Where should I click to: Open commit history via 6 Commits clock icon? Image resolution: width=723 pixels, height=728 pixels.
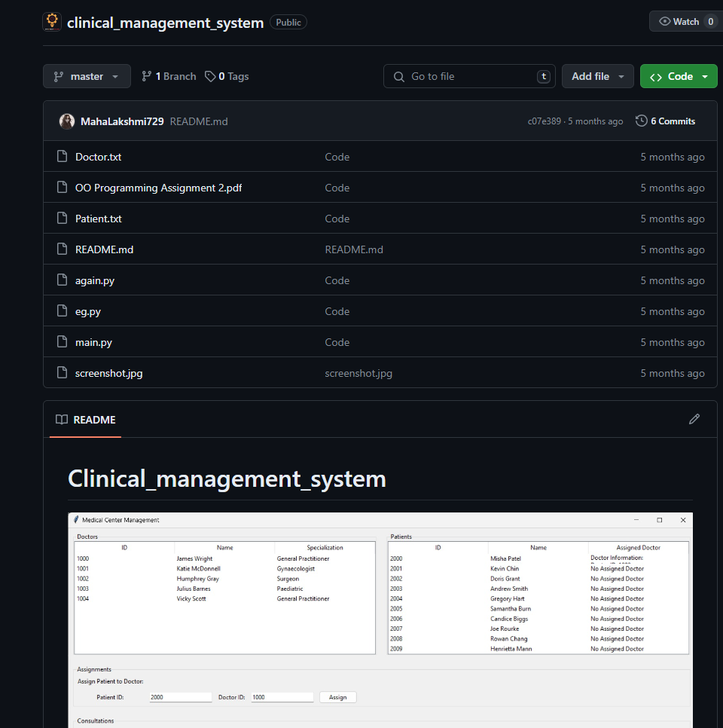tap(642, 121)
